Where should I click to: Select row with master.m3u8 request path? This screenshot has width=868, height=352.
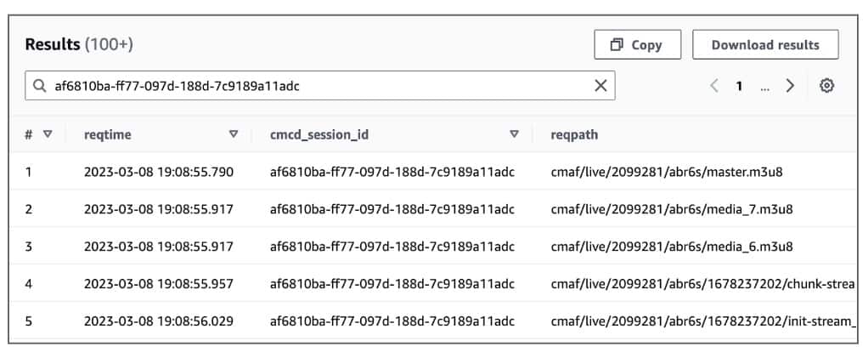tap(666, 173)
